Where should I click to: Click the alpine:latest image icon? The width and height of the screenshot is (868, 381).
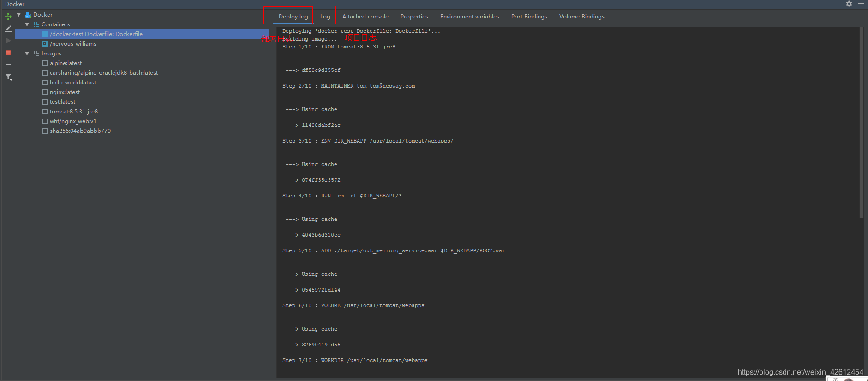(45, 63)
